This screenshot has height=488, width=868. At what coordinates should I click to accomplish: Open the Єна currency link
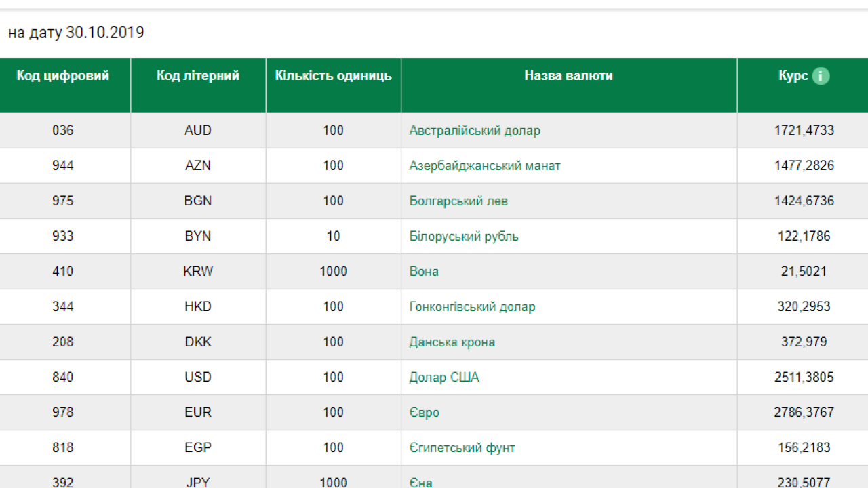[420, 482]
